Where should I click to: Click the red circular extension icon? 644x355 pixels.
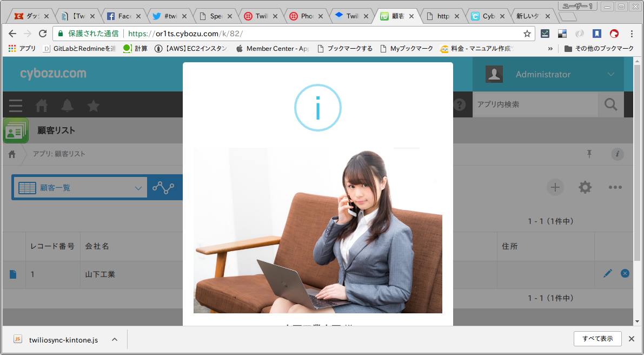click(x=614, y=34)
